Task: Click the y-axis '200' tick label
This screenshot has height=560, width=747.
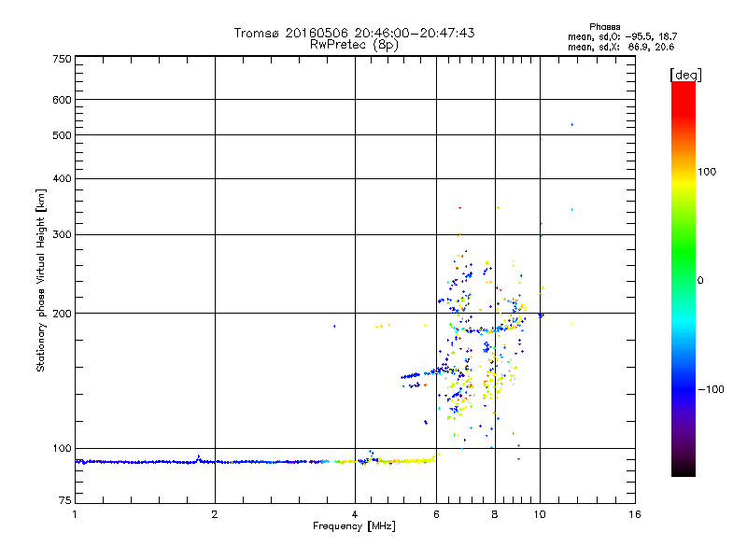Action: click(x=62, y=314)
